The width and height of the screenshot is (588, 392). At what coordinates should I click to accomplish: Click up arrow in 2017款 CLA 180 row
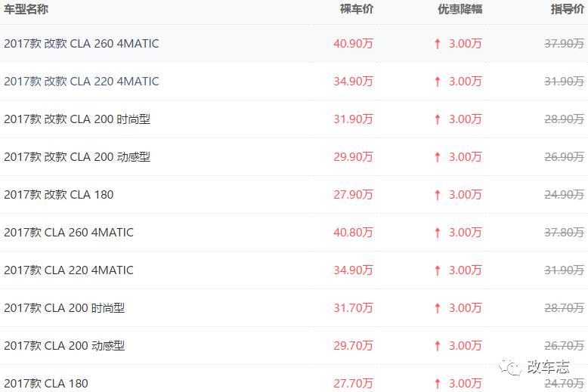click(438, 384)
